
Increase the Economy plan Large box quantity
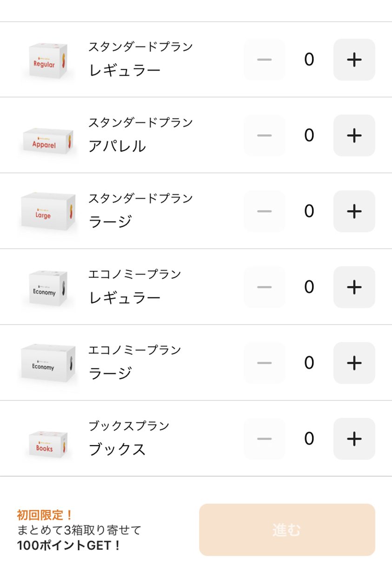(x=354, y=363)
